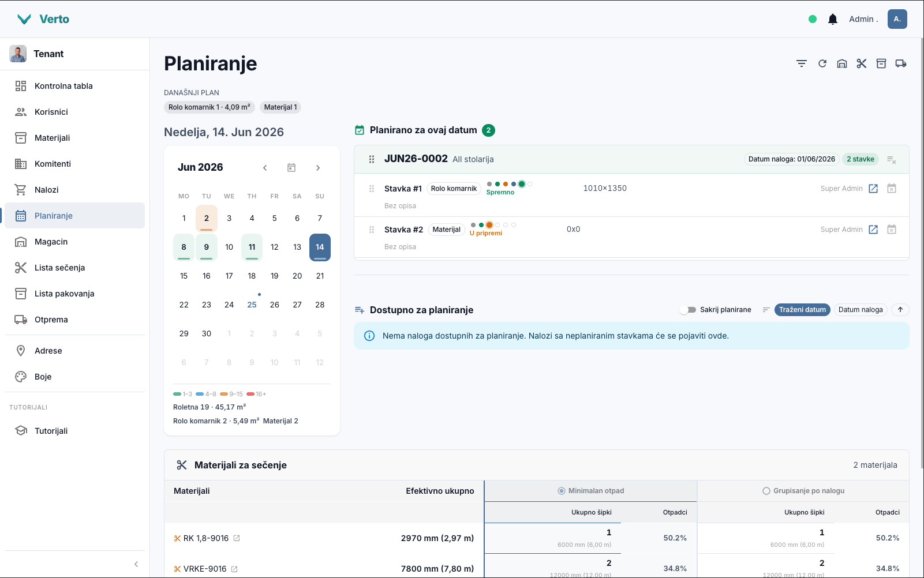Toggle the Sakrij planirane switch
The height and width of the screenshot is (578, 924).
tap(688, 310)
